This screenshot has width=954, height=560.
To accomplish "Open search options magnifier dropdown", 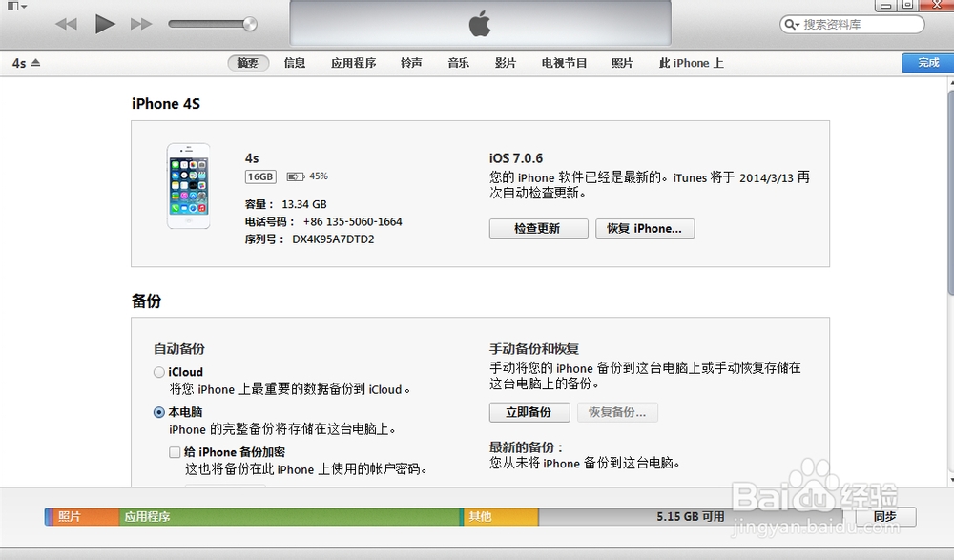I will (x=792, y=25).
